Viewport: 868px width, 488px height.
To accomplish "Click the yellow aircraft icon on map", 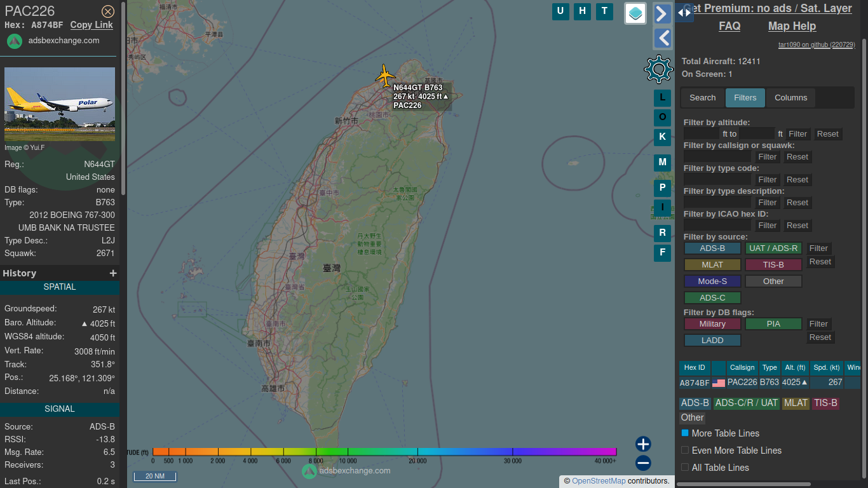I will tap(384, 76).
